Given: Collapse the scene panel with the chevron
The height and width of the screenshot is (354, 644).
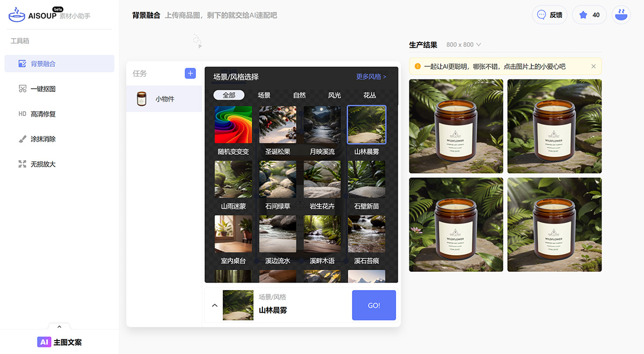Looking at the screenshot, I should pyautogui.click(x=215, y=305).
